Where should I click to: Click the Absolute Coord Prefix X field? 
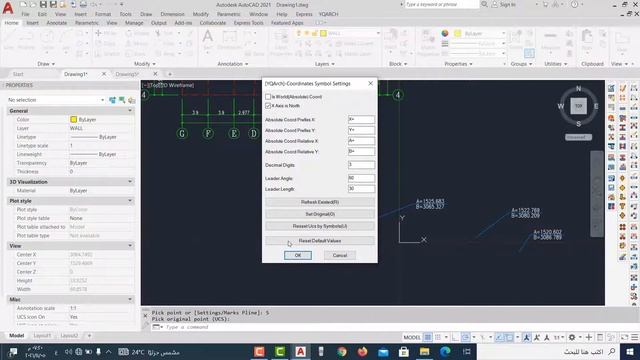pyautogui.click(x=361, y=120)
